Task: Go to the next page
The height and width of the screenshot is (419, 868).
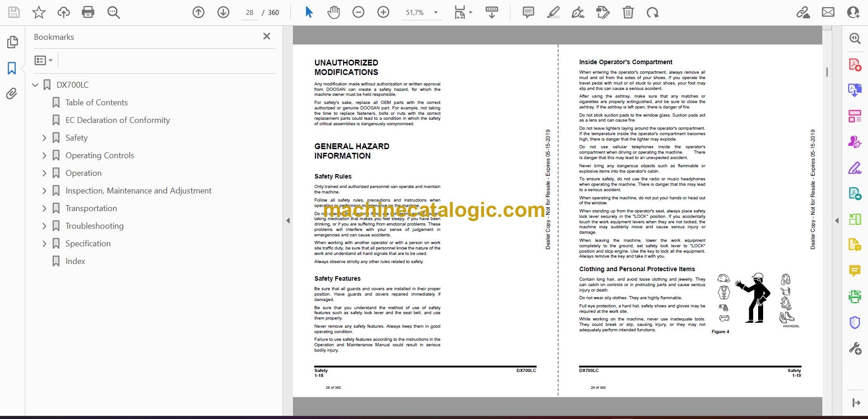Action: click(223, 12)
